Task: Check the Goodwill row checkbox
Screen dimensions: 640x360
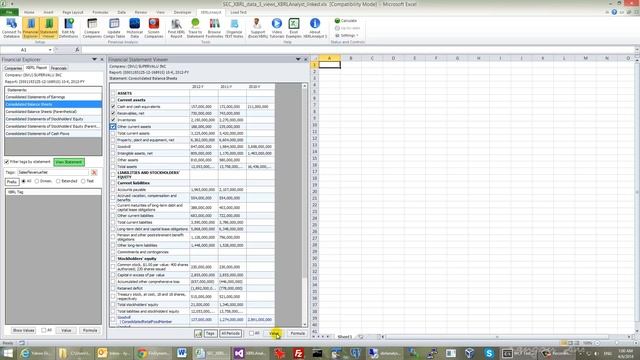Action: [113, 147]
